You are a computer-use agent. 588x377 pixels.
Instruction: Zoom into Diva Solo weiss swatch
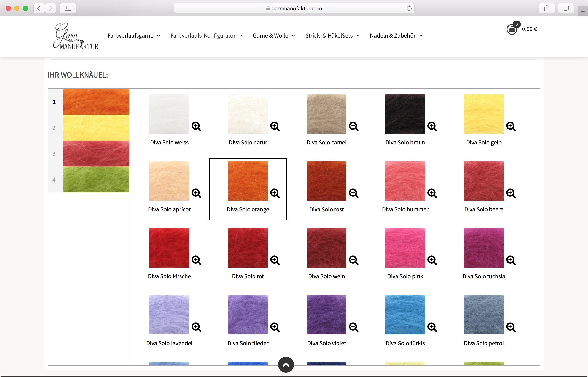[x=196, y=127]
